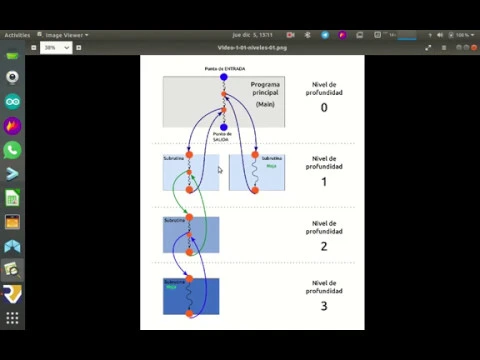The image size is (480, 360).
Task: Click the snowflake-shaped tray indicator
Action: (308, 35)
